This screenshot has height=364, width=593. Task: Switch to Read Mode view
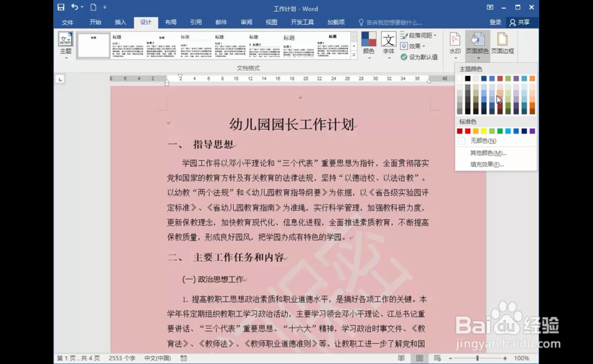401,358
